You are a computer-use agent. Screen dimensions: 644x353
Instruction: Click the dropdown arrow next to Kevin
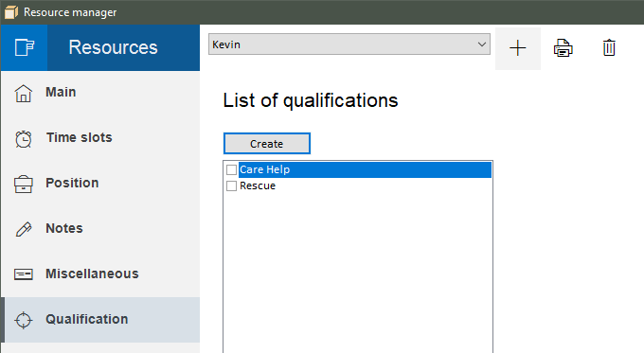tap(482, 44)
